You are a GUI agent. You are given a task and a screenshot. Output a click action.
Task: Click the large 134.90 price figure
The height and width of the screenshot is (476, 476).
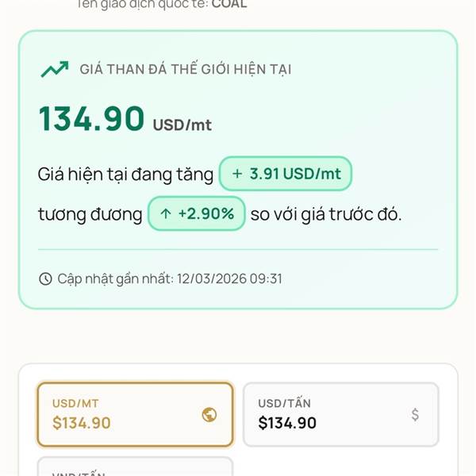point(92,119)
